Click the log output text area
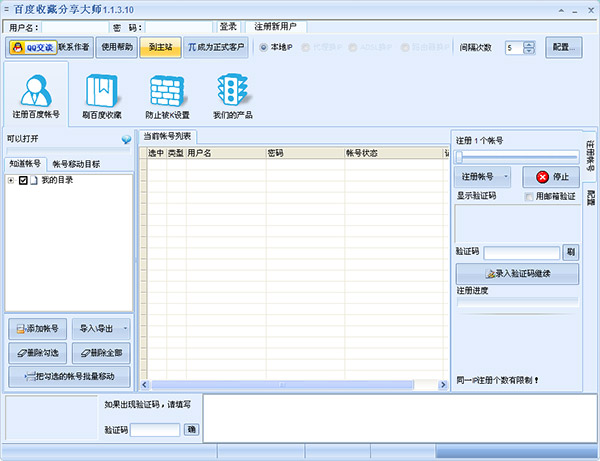The image size is (600, 461). coord(400,419)
